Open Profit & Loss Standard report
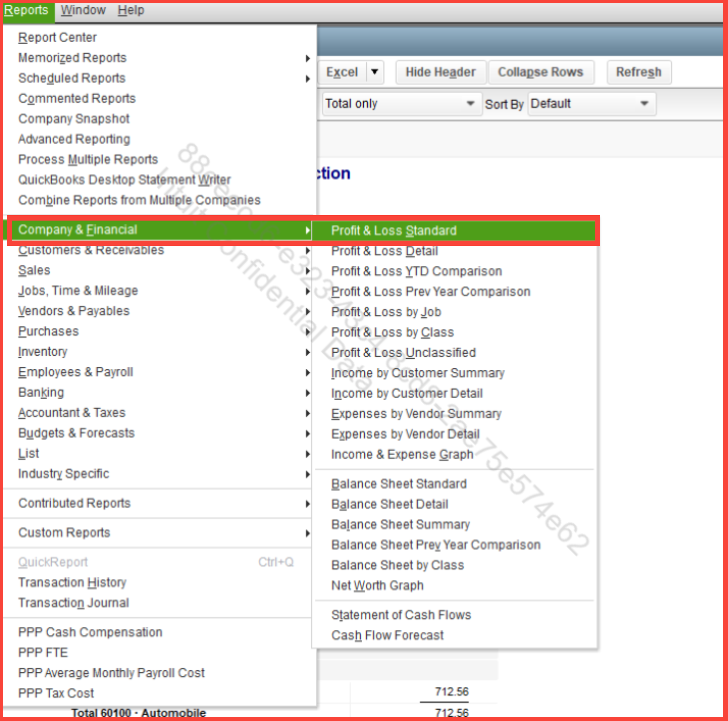 point(454,231)
